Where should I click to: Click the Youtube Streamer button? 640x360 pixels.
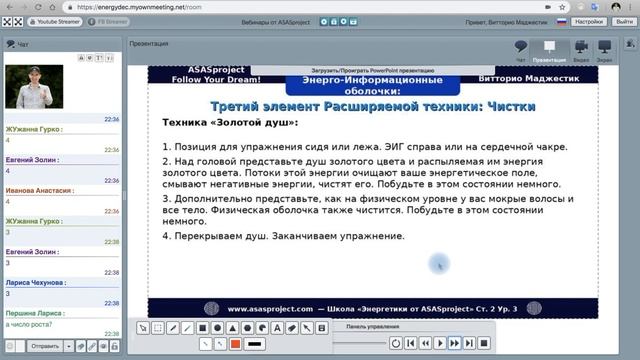pos(55,22)
